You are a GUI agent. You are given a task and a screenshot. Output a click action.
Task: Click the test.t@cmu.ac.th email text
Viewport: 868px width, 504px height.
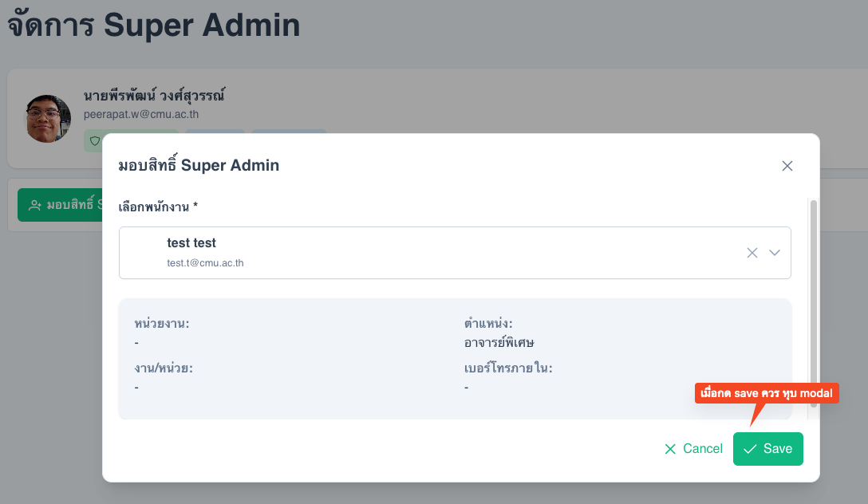[205, 262]
